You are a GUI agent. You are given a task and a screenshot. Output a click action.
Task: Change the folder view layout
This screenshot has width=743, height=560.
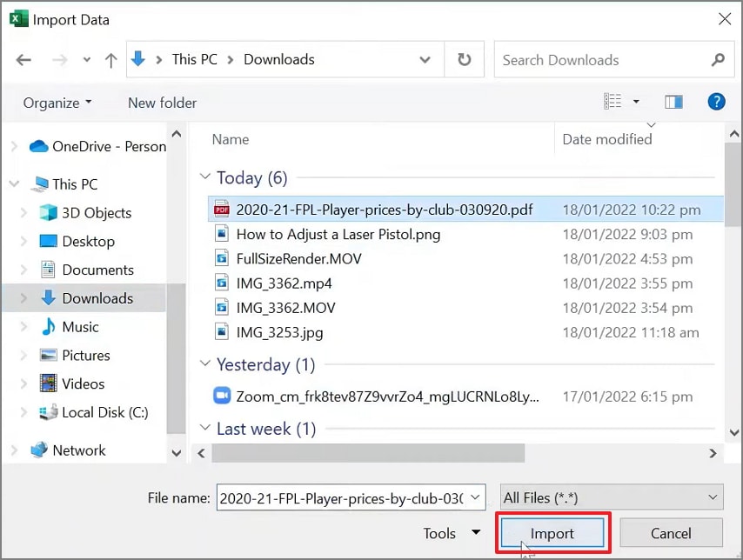click(x=615, y=102)
